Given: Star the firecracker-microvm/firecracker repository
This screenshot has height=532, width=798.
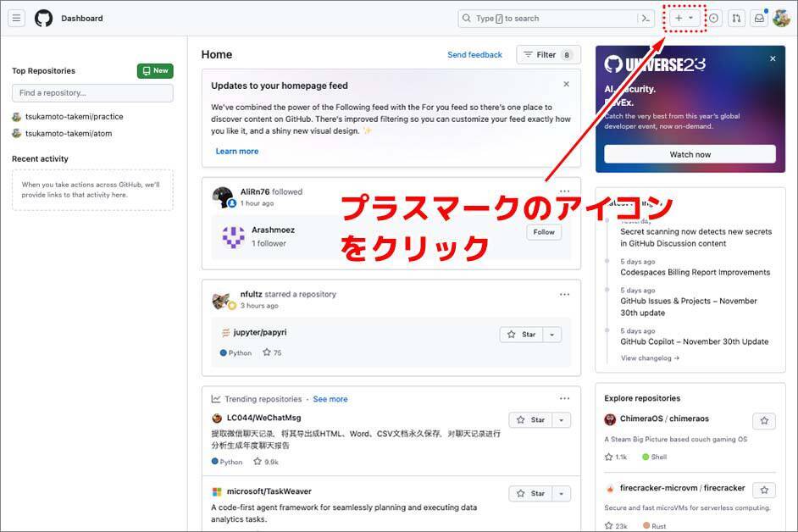Looking at the screenshot, I should [x=764, y=490].
